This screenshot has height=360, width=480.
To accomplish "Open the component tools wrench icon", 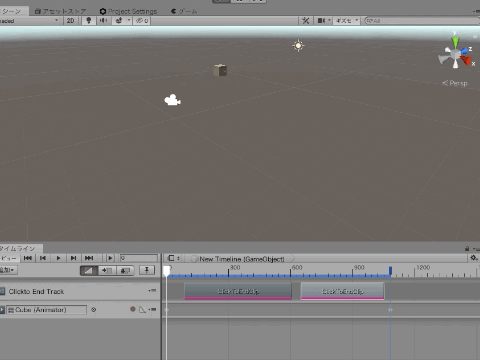I will (306, 21).
